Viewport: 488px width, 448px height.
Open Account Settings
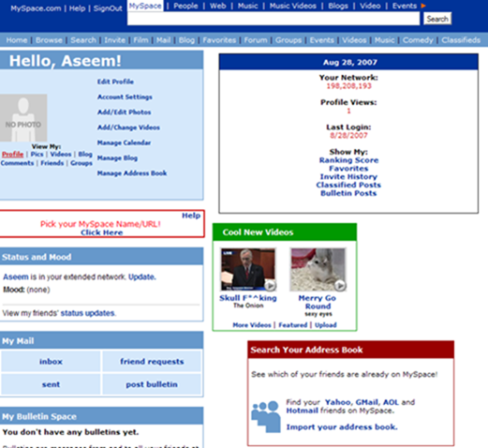pyautogui.click(x=125, y=97)
